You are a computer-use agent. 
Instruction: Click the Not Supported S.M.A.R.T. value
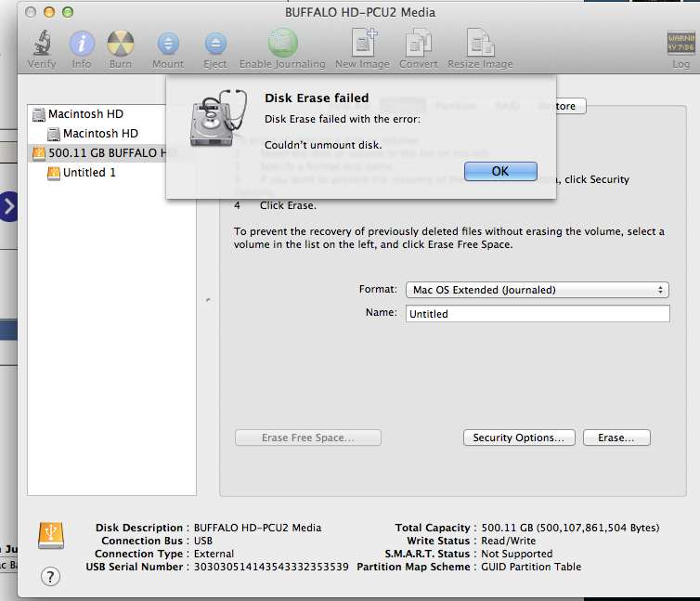[517, 554]
